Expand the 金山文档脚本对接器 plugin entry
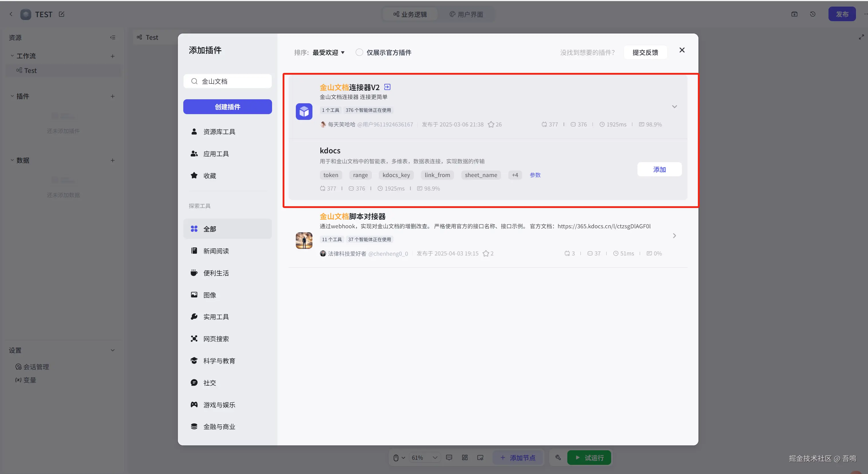The image size is (868, 474). [674, 236]
